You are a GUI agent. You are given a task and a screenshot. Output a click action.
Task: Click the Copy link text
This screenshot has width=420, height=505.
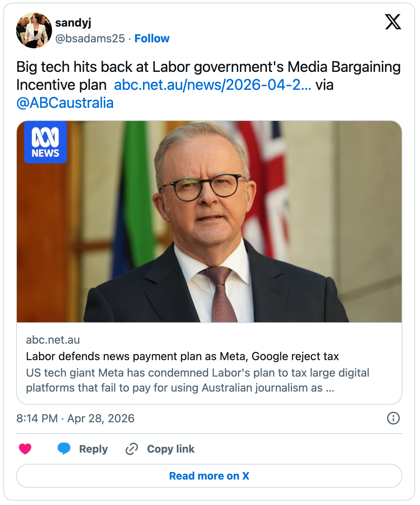coord(171,449)
